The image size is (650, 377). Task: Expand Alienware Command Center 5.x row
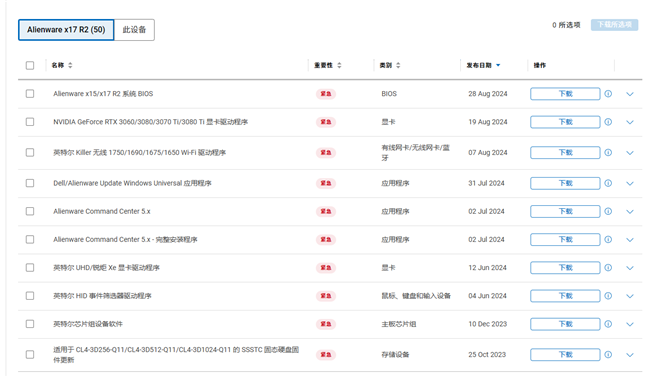[630, 212]
